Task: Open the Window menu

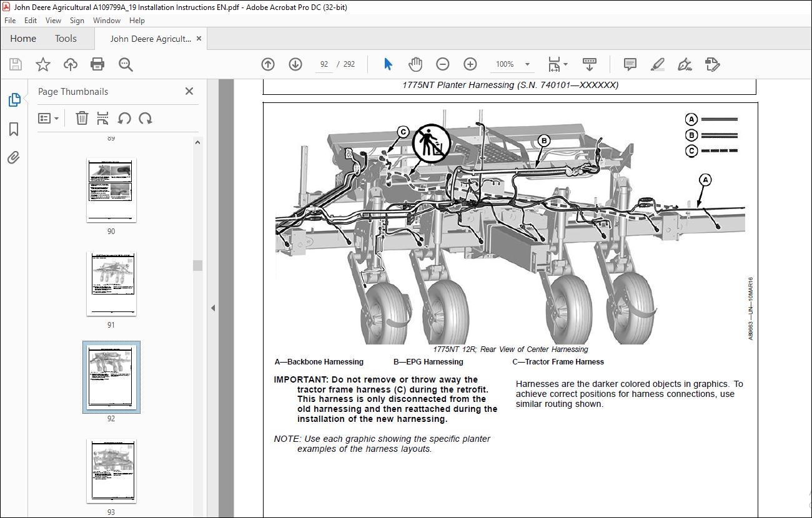Action: (107, 21)
